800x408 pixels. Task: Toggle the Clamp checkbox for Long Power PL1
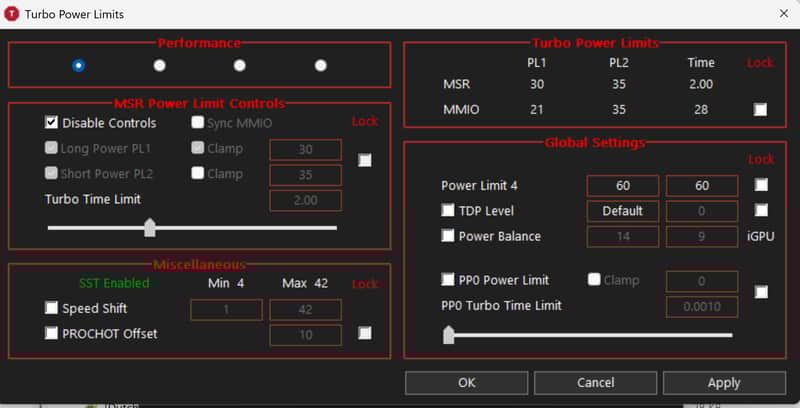click(x=198, y=148)
